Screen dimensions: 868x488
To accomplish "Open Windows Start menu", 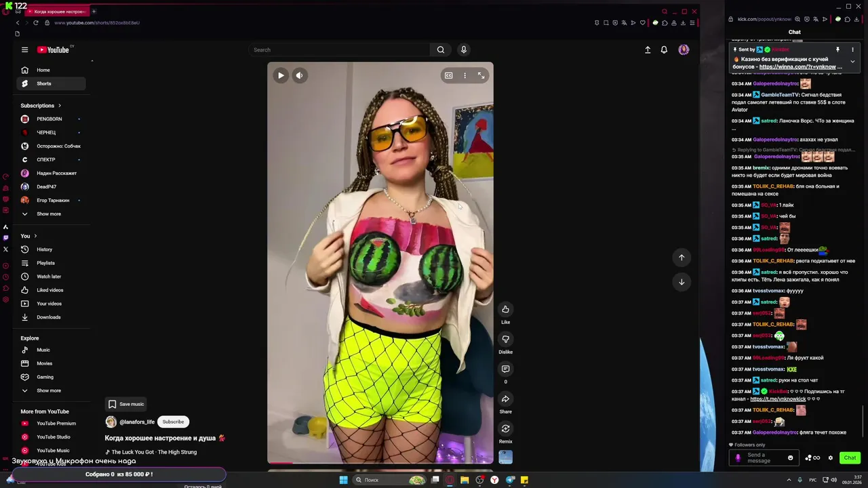I will (343, 480).
